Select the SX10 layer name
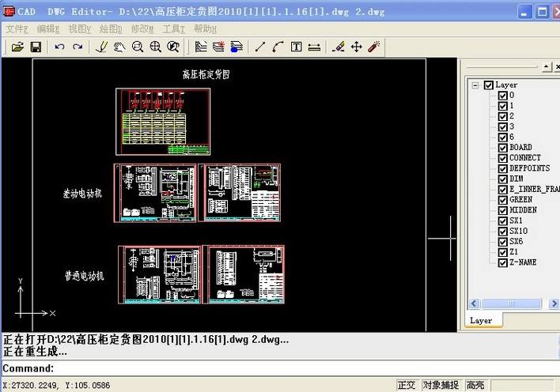The height and width of the screenshot is (392, 560). coord(519,231)
